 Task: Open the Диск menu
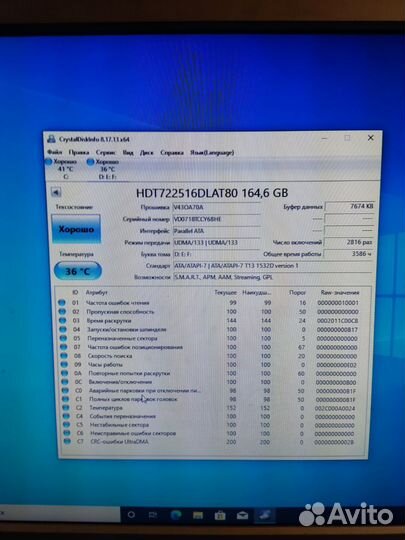point(146,152)
